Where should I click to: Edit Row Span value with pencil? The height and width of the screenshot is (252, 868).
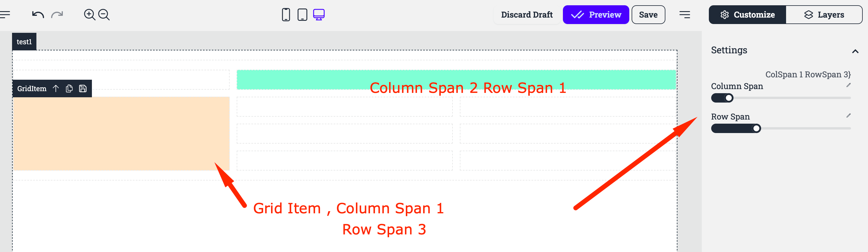[848, 116]
